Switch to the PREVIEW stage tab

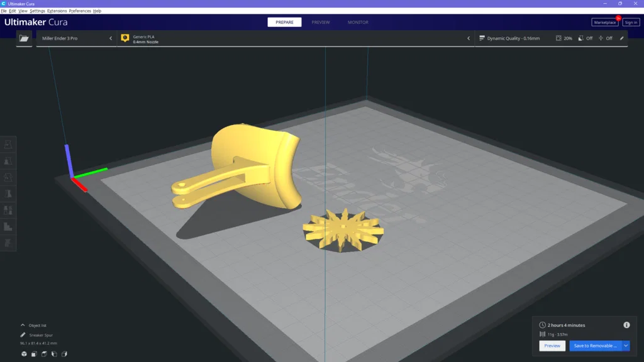320,22
